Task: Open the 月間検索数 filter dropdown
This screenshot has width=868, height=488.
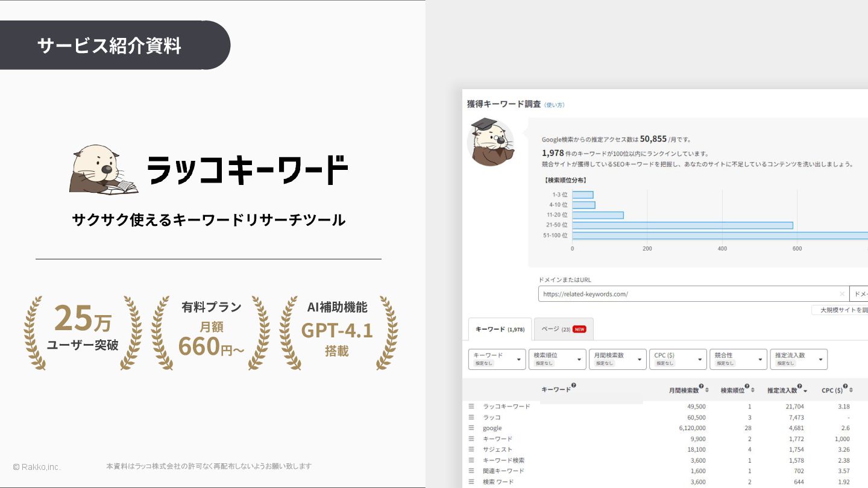Action: coord(618,359)
